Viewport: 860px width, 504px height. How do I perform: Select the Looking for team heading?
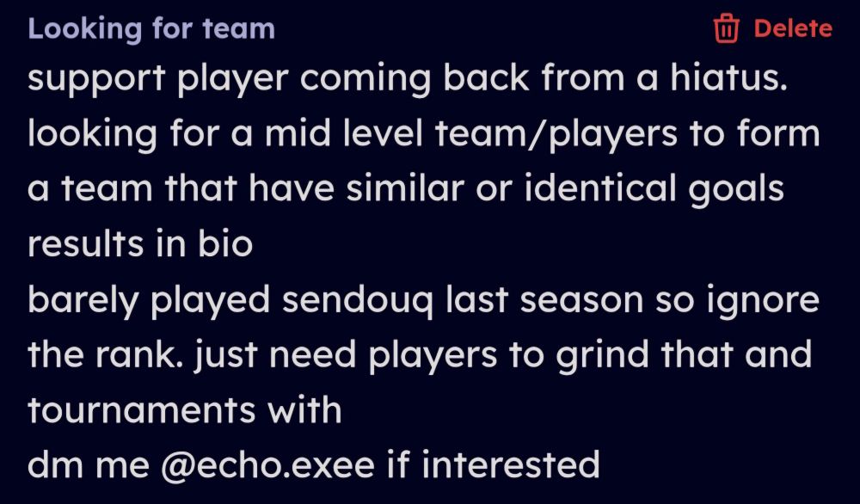coord(151,28)
